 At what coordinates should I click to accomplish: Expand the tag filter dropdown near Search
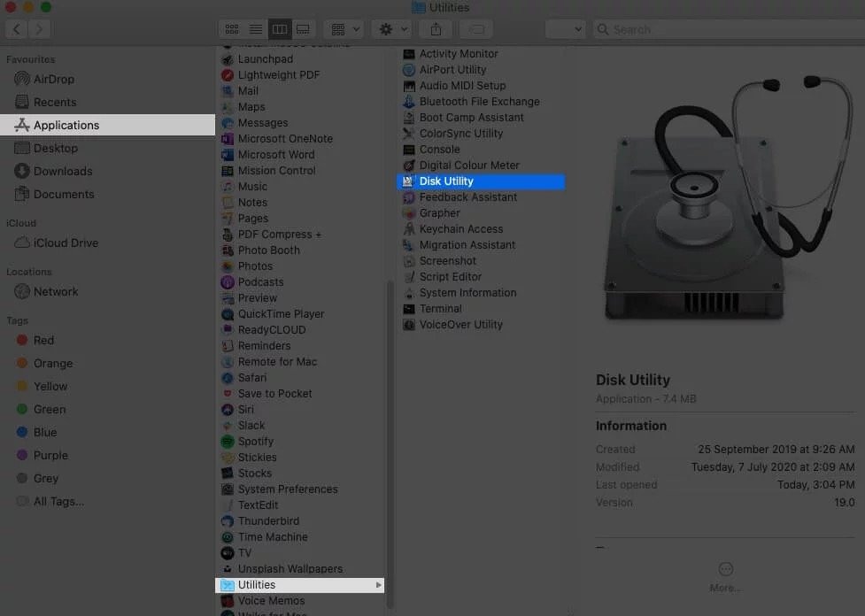(565, 28)
